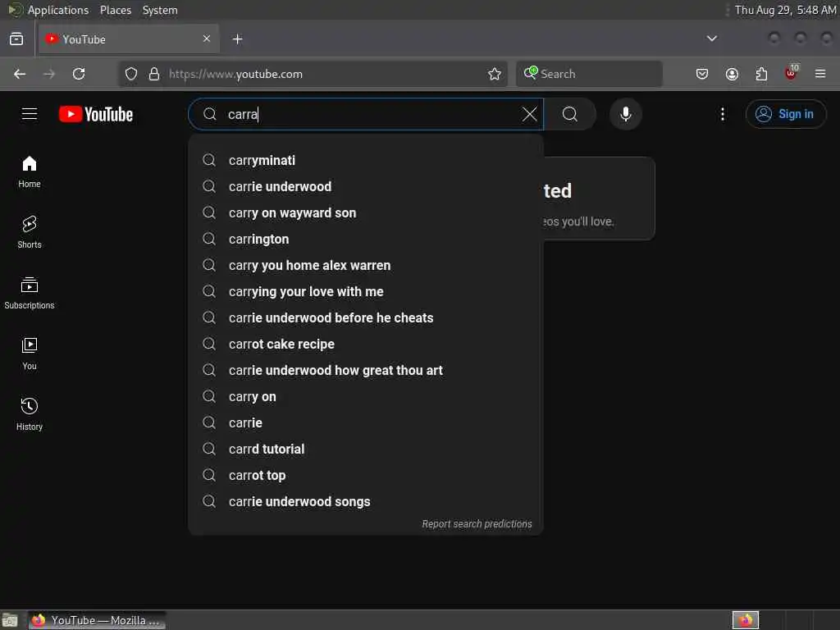
Task: Select the 'carrot top' suggestion
Action: coord(366,475)
